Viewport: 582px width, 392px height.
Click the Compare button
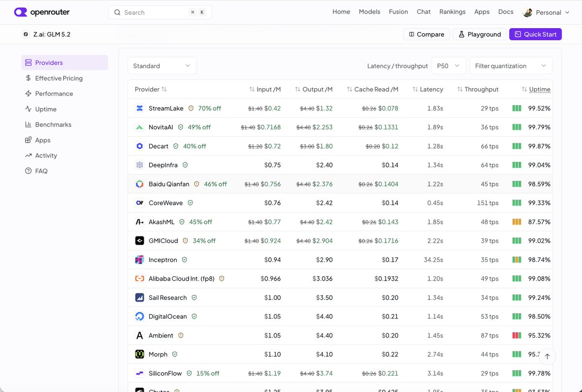426,34
